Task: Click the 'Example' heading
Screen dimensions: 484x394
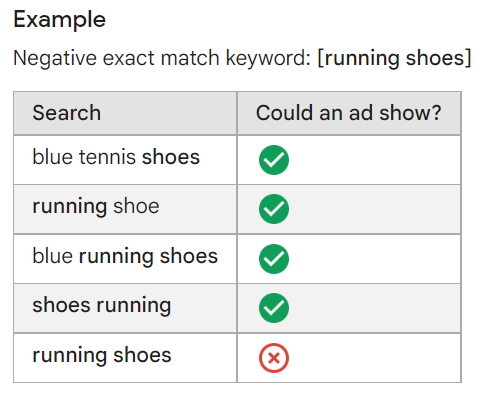Action: (59, 19)
